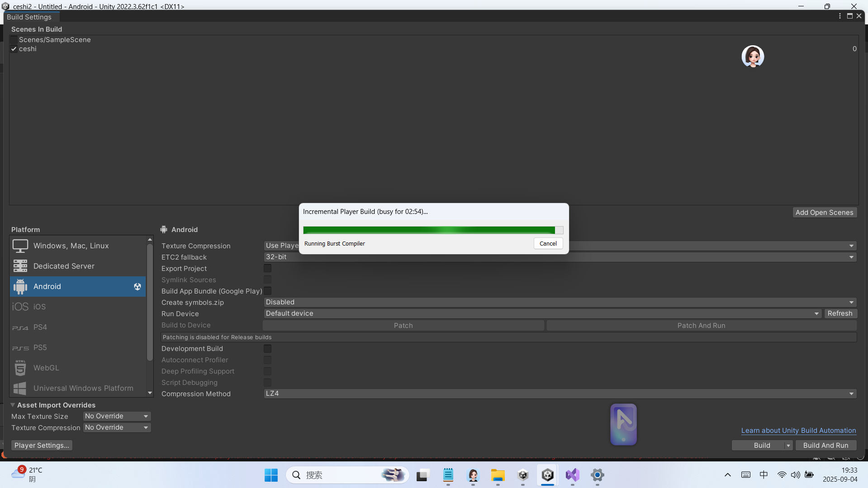Image resolution: width=868 pixels, height=488 pixels.
Task: Open Learn about Unity Build Automation link
Action: (x=798, y=431)
